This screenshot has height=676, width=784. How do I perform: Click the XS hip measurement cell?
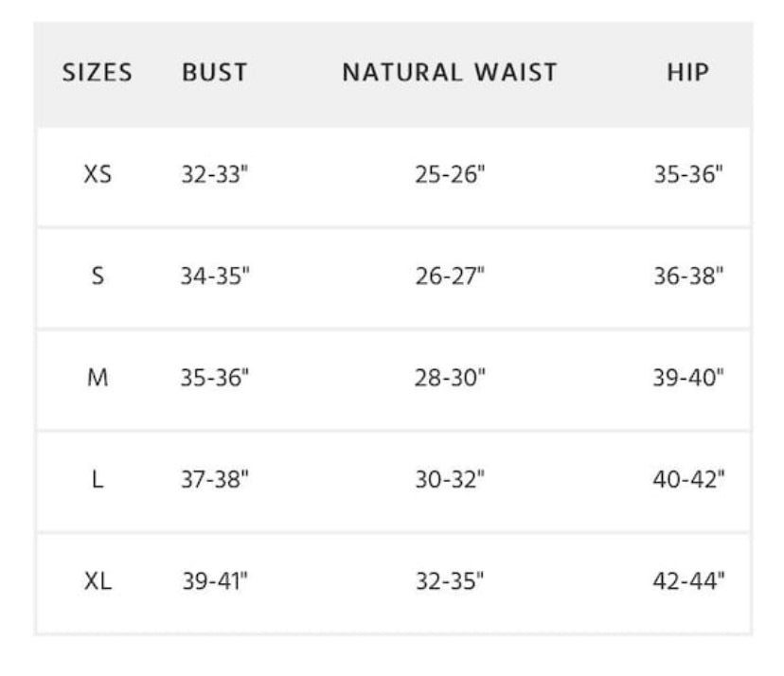pyautogui.click(x=688, y=175)
